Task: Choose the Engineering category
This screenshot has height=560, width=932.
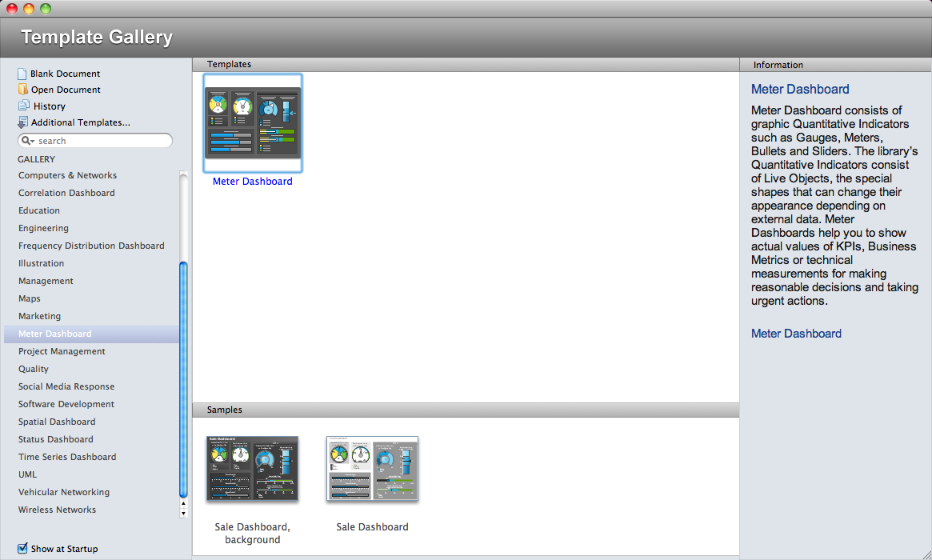Action: pyautogui.click(x=43, y=228)
